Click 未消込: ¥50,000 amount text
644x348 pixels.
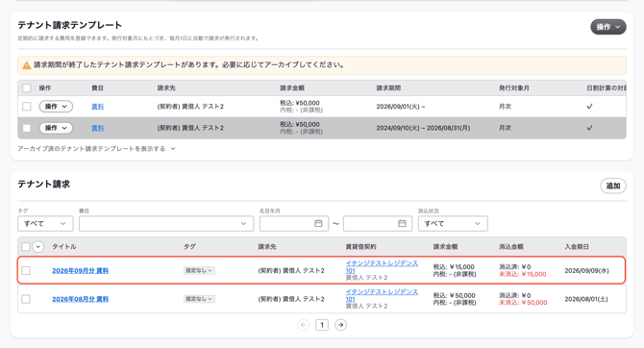[523, 303]
